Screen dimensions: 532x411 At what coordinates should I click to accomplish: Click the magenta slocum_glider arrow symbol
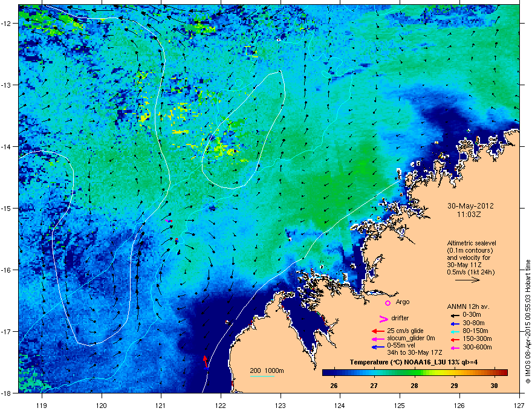coord(378,338)
